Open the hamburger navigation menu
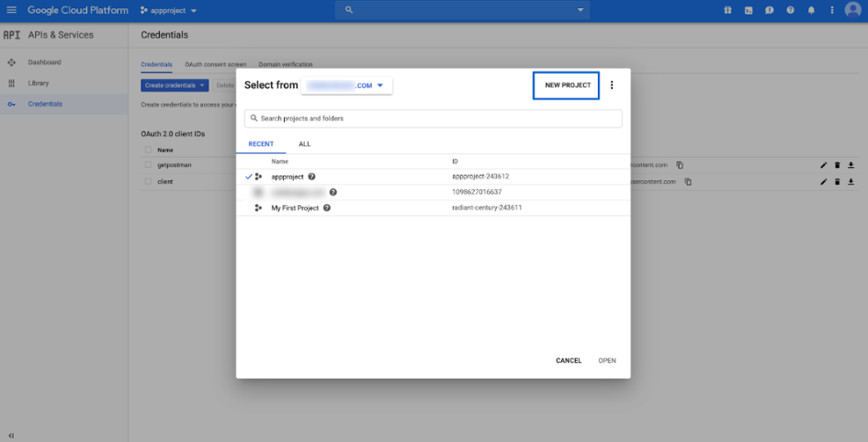Image resolution: width=868 pixels, height=442 pixels. click(x=11, y=10)
